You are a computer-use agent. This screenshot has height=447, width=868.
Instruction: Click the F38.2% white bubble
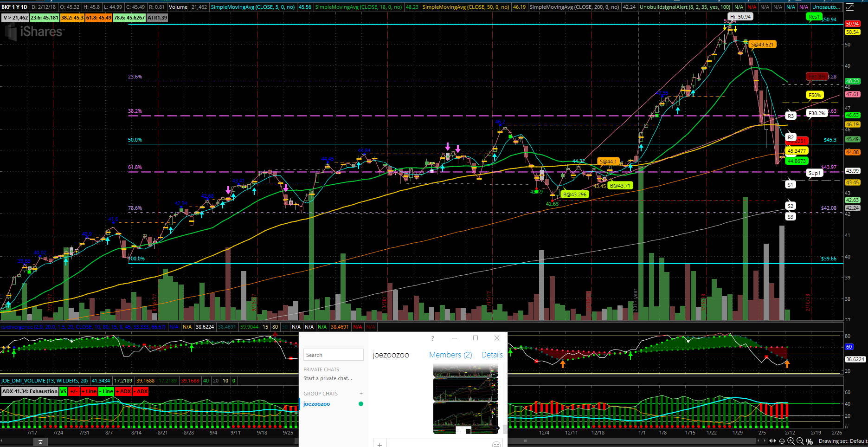(x=817, y=113)
